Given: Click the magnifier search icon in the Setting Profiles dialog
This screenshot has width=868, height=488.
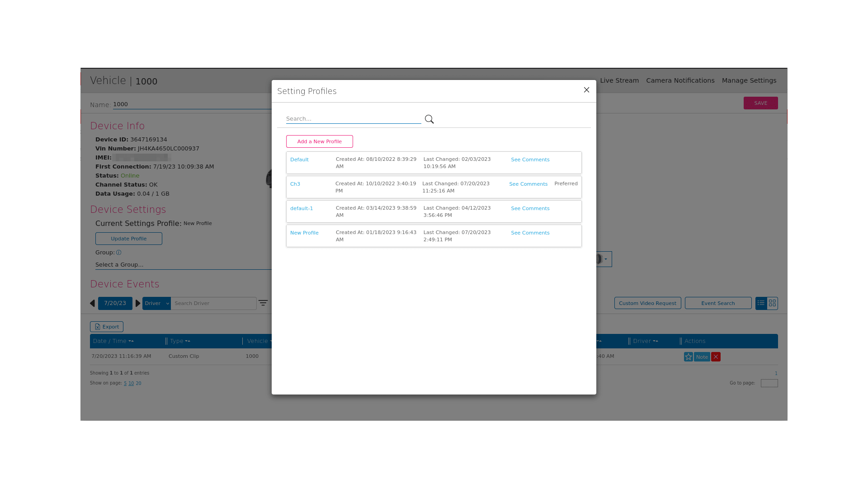Looking at the screenshot, I should click(429, 119).
